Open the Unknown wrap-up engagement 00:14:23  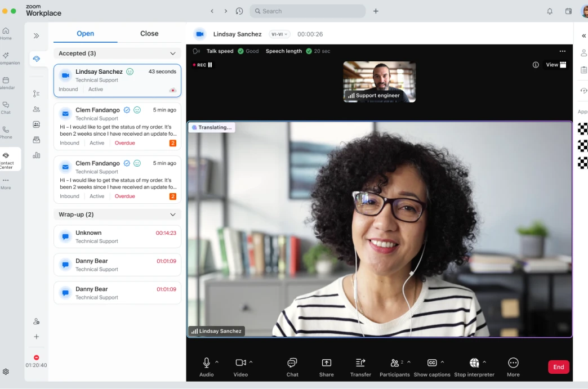pyautogui.click(x=117, y=236)
